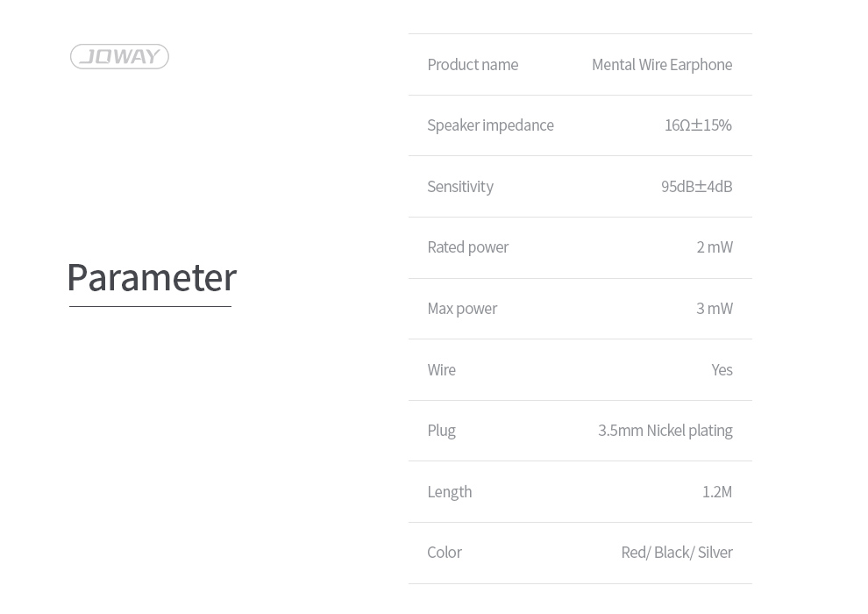Select the Plug label
This screenshot has width=868, height=614.
(x=441, y=432)
